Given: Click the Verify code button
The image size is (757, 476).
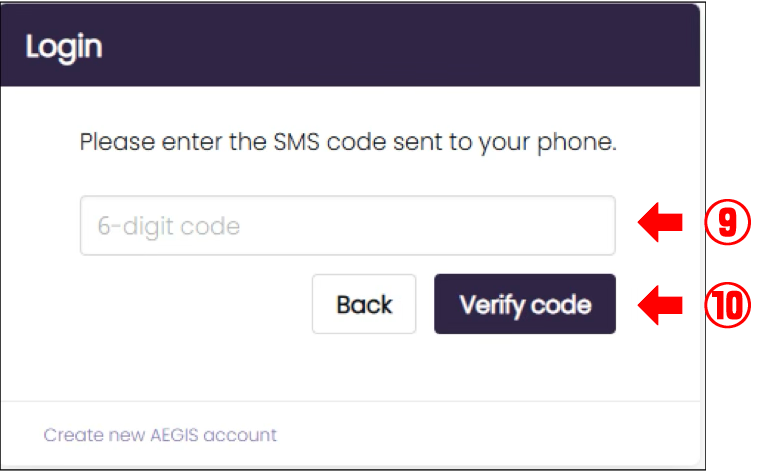Looking at the screenshot, I should pos(524,304).
